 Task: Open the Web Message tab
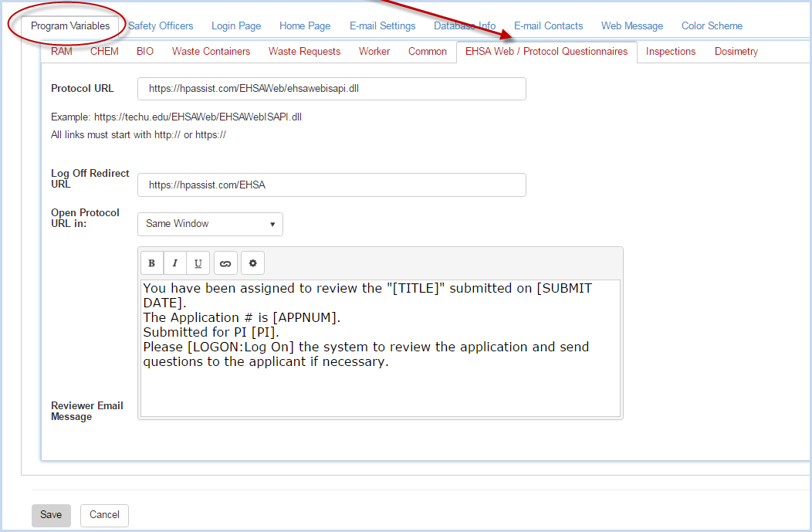pyautogui.click(x=632, y=26)
